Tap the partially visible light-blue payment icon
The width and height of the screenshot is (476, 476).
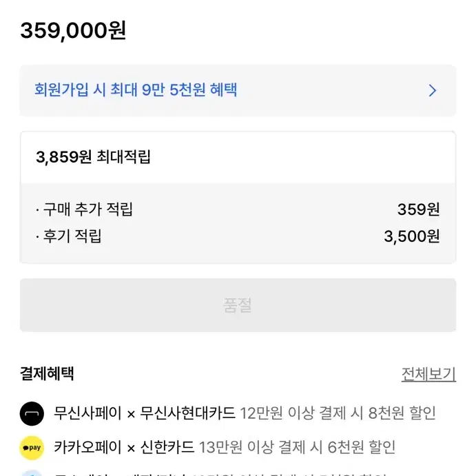(x=32, y=473)
